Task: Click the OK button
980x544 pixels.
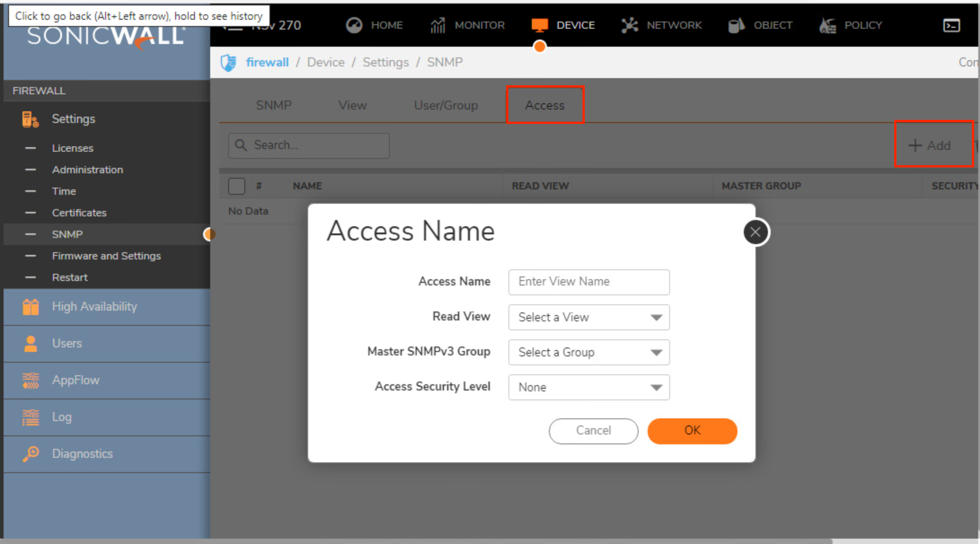Action: pos(692,431)
